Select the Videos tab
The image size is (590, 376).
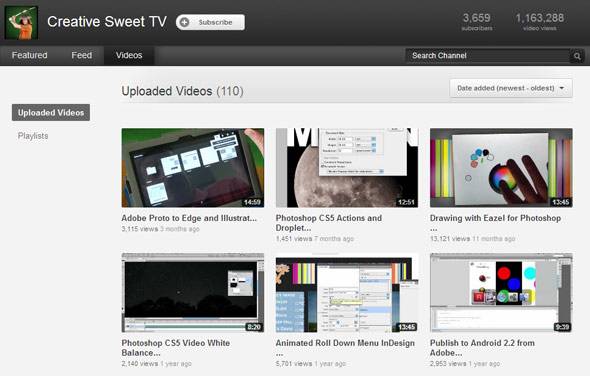[x=129, y=55]
